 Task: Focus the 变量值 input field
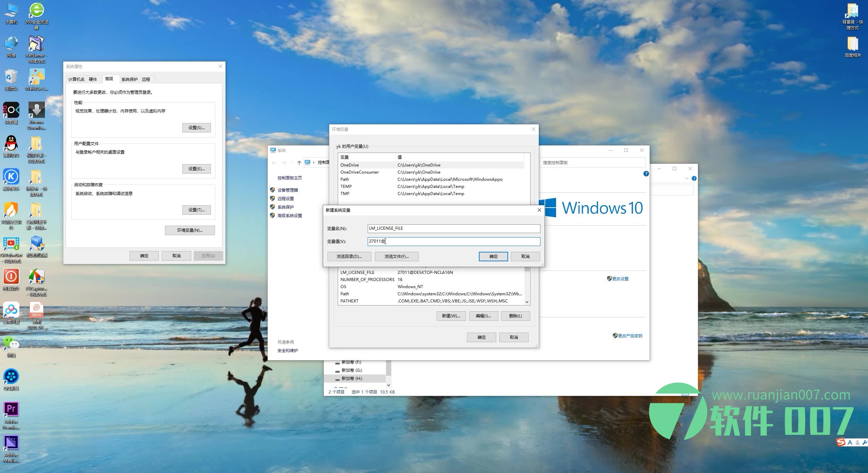coord(454,241)
